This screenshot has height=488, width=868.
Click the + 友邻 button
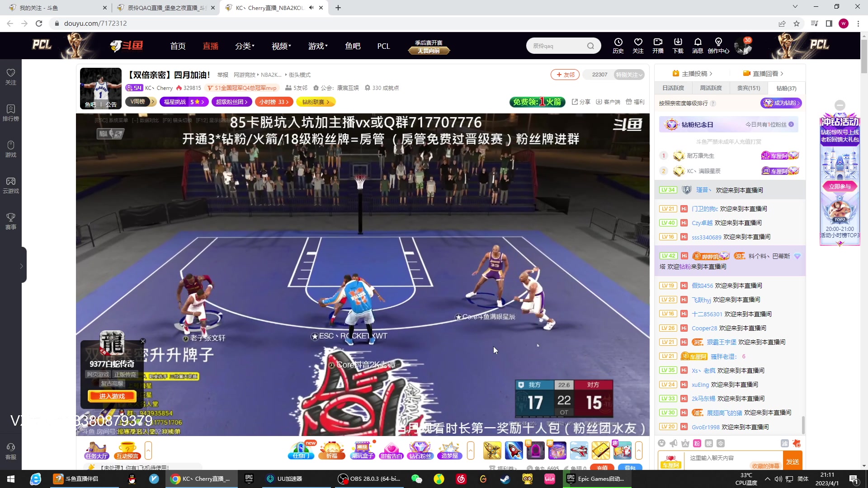point(565,75)
